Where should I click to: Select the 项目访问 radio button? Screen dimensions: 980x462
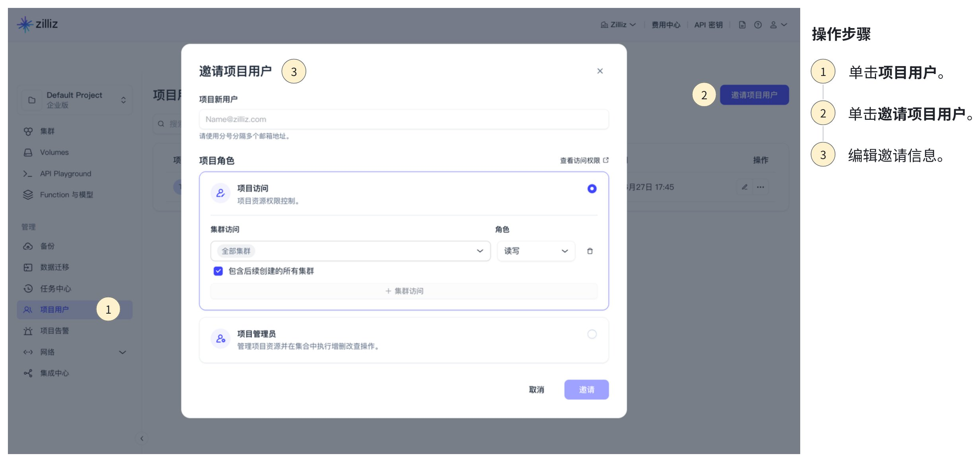(592, 189)
